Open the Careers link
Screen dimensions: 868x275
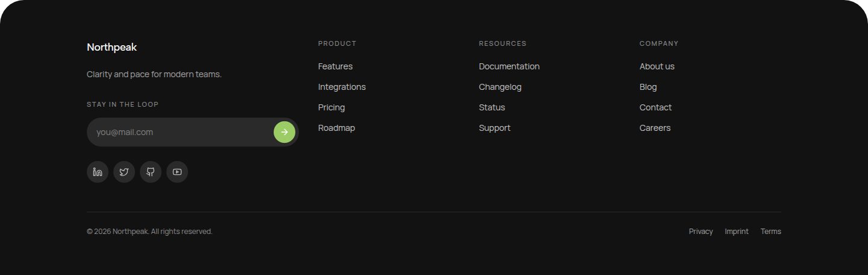[655, 128]
